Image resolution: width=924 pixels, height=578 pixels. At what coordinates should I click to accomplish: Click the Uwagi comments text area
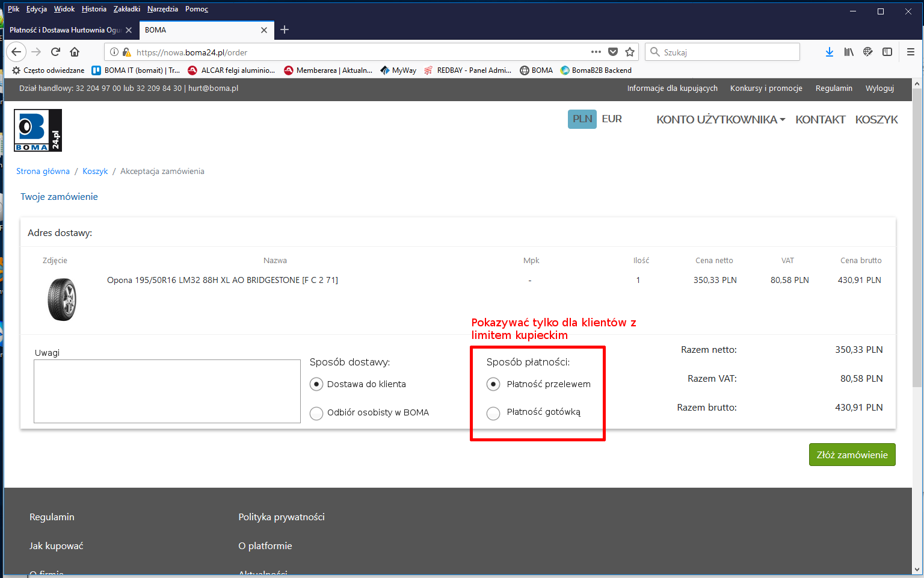[x=167, y=391]
